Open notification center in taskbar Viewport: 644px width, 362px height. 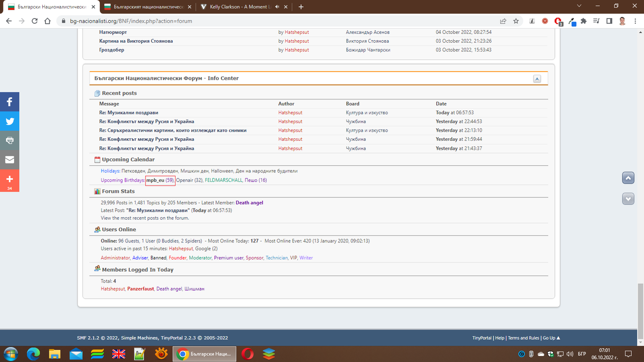pyautogui.click(x=628, y=354)
